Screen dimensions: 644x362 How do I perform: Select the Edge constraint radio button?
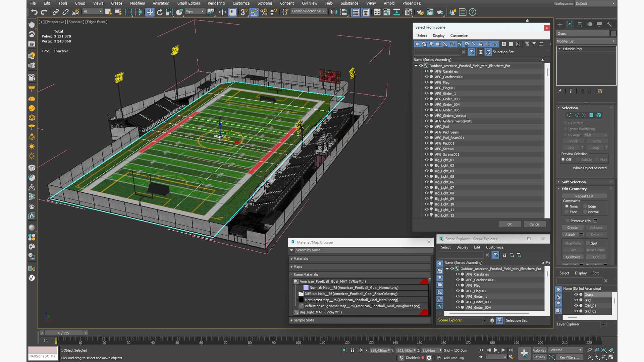[585, 206]
